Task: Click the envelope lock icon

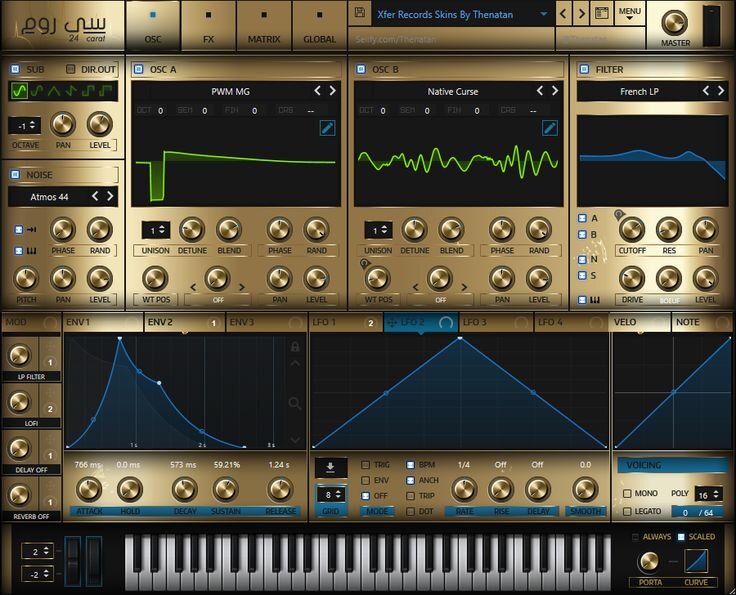Action: 295,347
